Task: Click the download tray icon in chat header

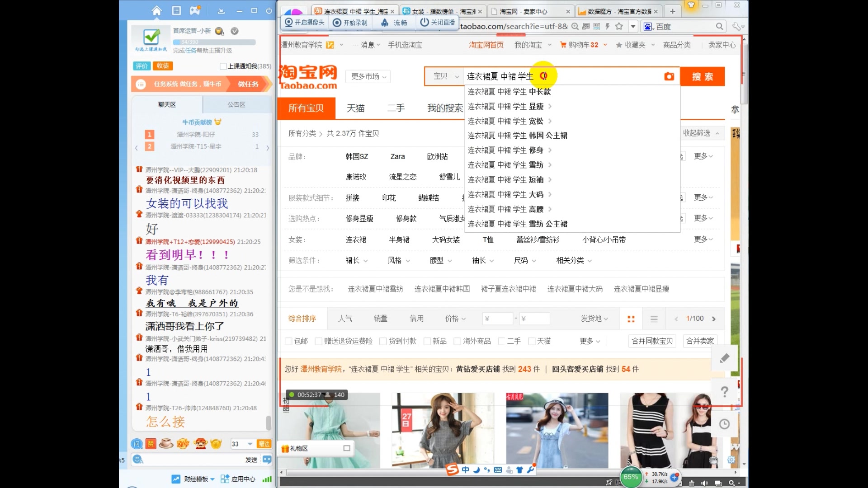Action: 221,11
